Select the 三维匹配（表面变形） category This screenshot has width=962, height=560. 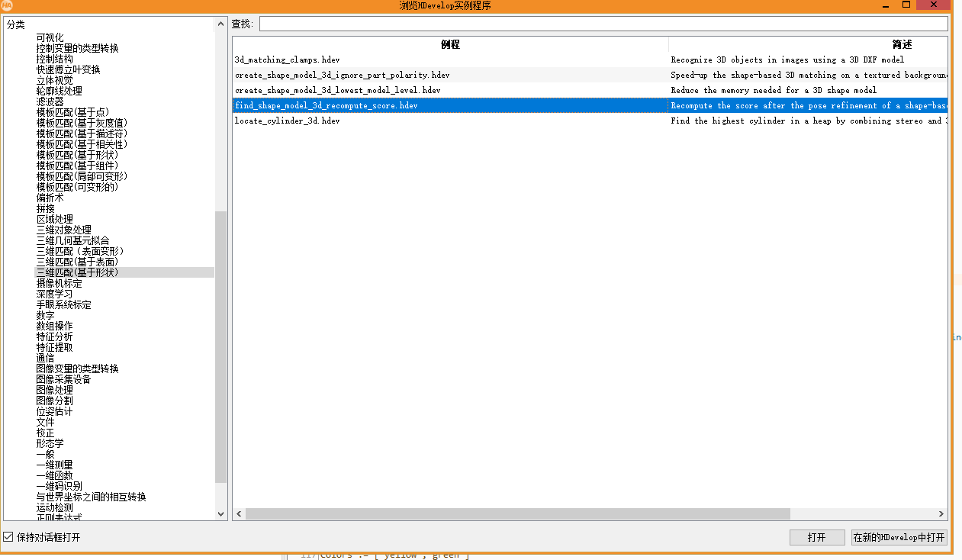coord(80,251)
